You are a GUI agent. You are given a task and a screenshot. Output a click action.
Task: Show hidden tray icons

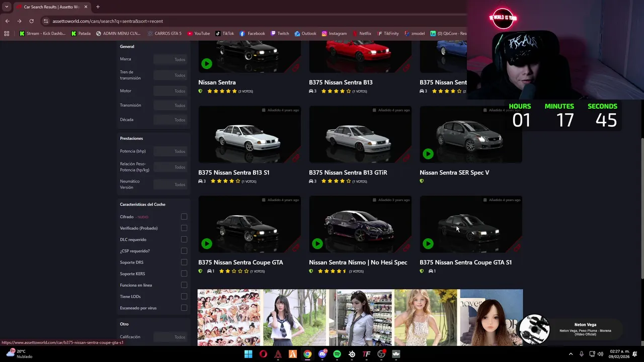pos(571,354)
